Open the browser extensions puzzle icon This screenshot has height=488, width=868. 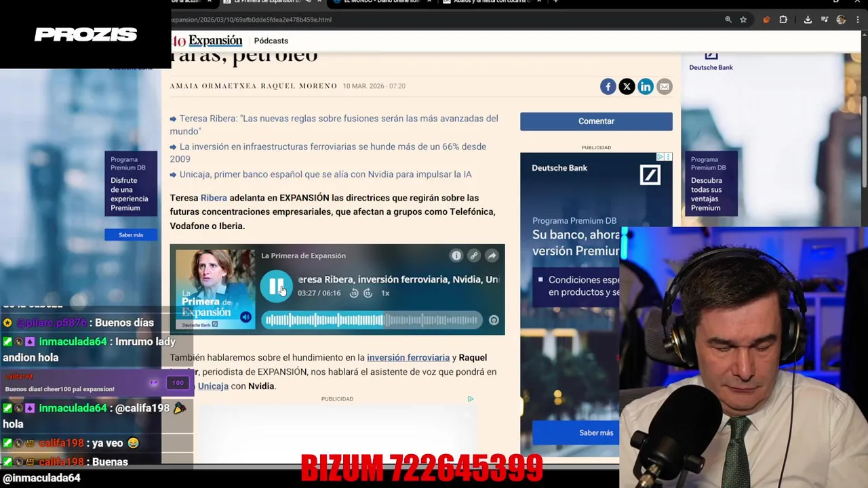tap(783, 20)
